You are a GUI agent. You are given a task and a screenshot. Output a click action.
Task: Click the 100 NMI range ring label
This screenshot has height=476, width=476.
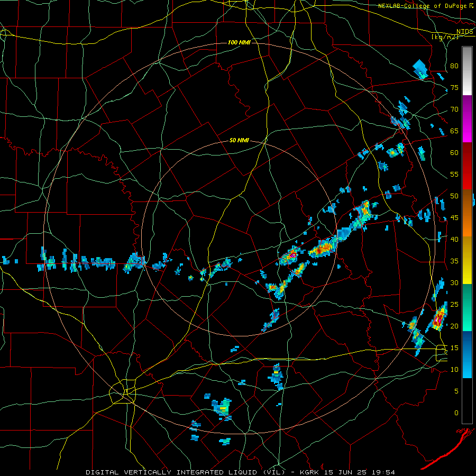(239, 42)
